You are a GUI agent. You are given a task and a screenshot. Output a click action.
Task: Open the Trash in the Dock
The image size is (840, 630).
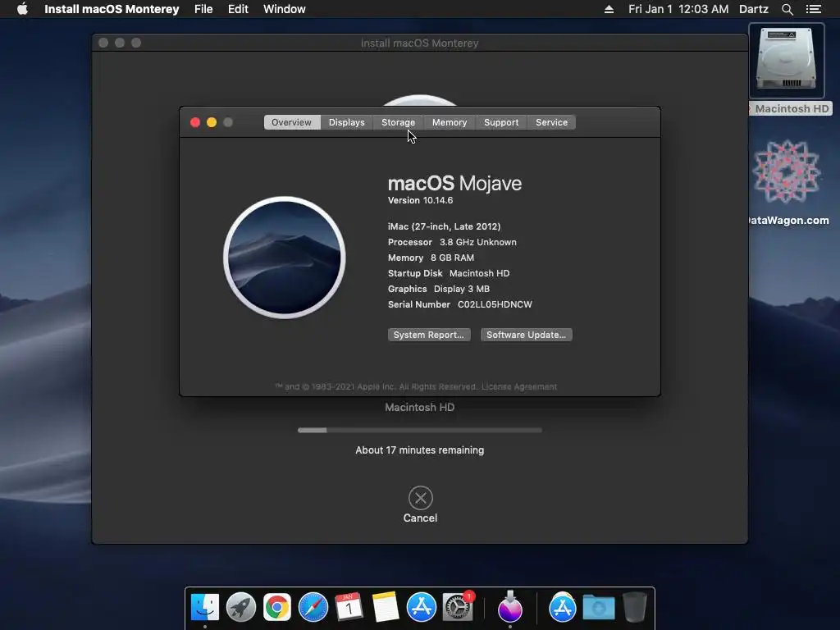pyautogui.click(x=635, y=607)
